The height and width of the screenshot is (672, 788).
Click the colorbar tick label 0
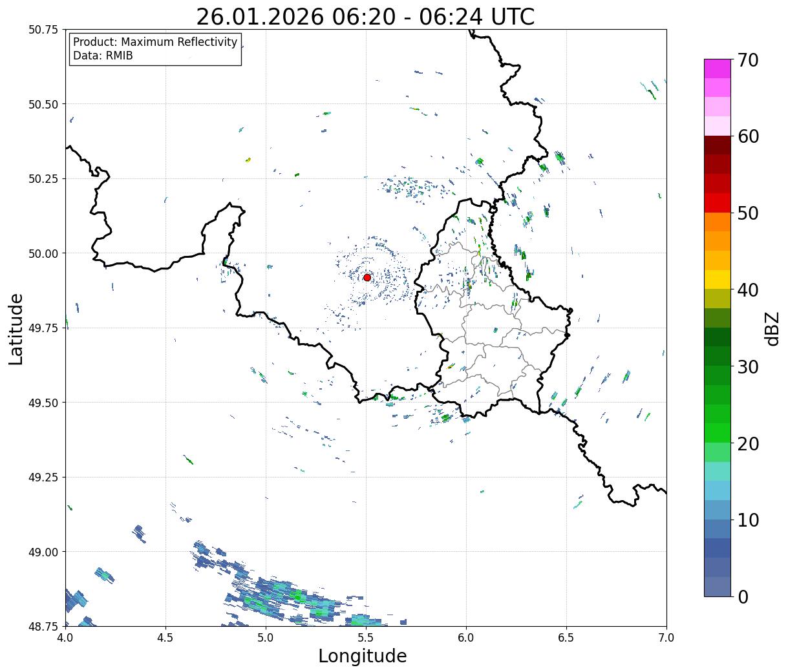pyautogui.click(x=743, y=597)
